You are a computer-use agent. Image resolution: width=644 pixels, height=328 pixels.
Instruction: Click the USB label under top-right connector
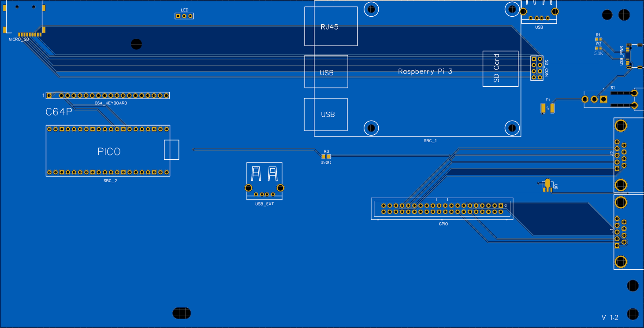[x=539, y=27]
